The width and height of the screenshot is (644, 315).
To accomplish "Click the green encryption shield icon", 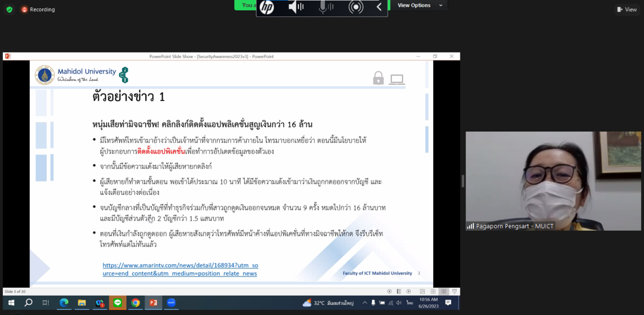I will click(x=9, y=10).
